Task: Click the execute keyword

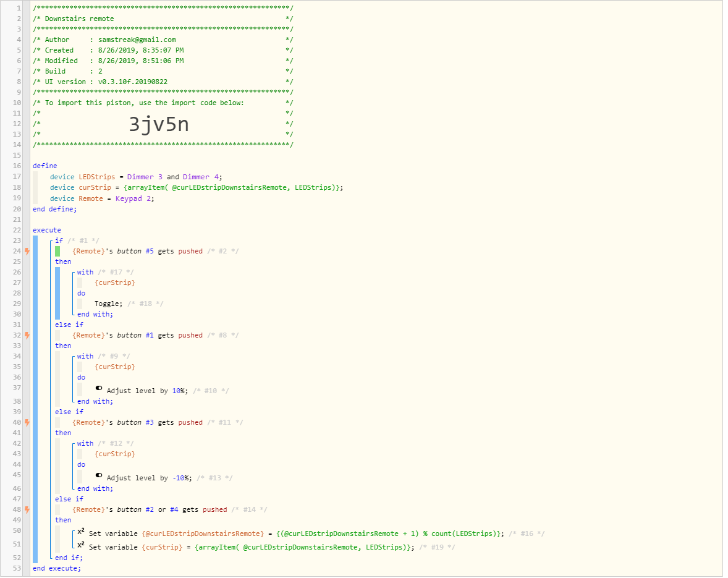Action: pyautogui.click(x=47, y=230)
